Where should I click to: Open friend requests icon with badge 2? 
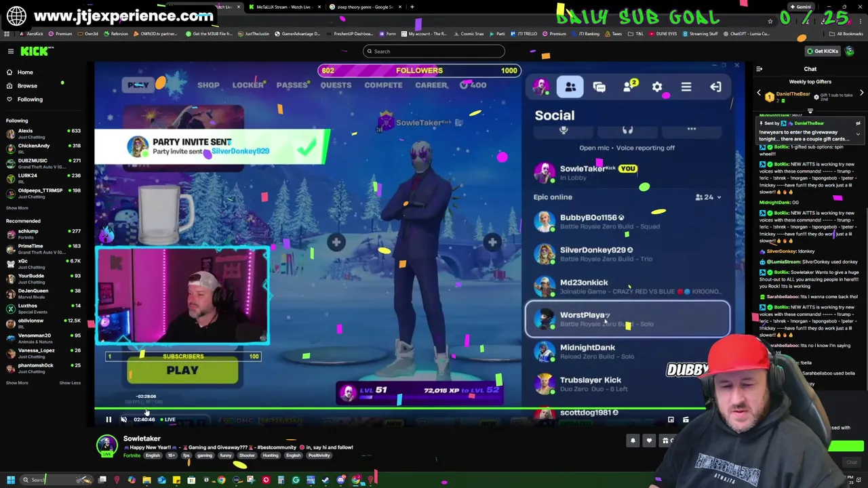coord(629,87)
